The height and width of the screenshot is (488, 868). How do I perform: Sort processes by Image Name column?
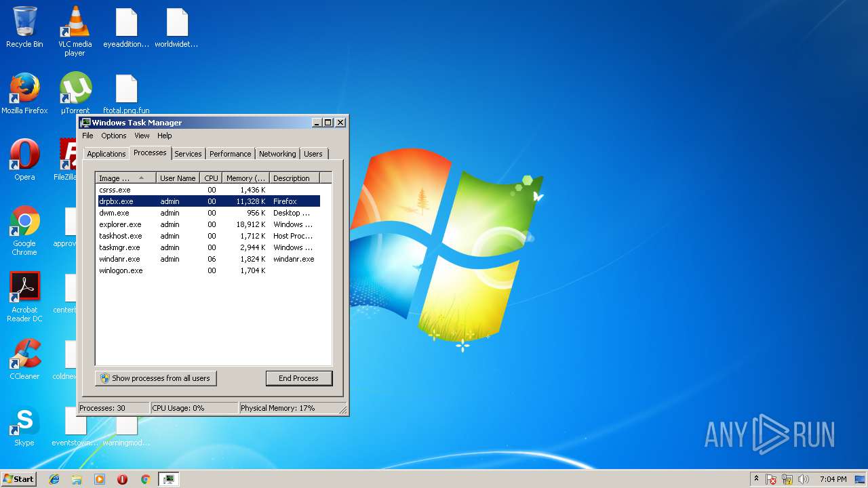click(x=126, y=178)
